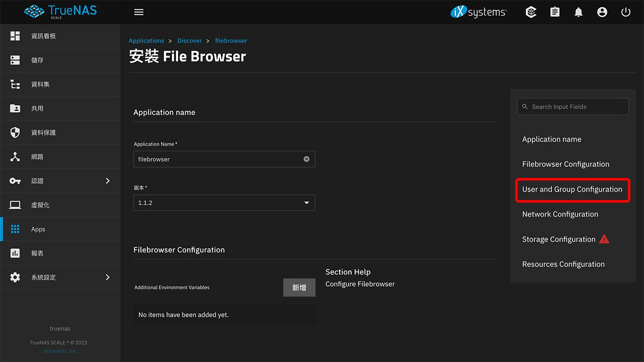Go to 資訊看板 in the sidebar
The height and width of the screenshot is (362, 644).
(x=43, y=36)
